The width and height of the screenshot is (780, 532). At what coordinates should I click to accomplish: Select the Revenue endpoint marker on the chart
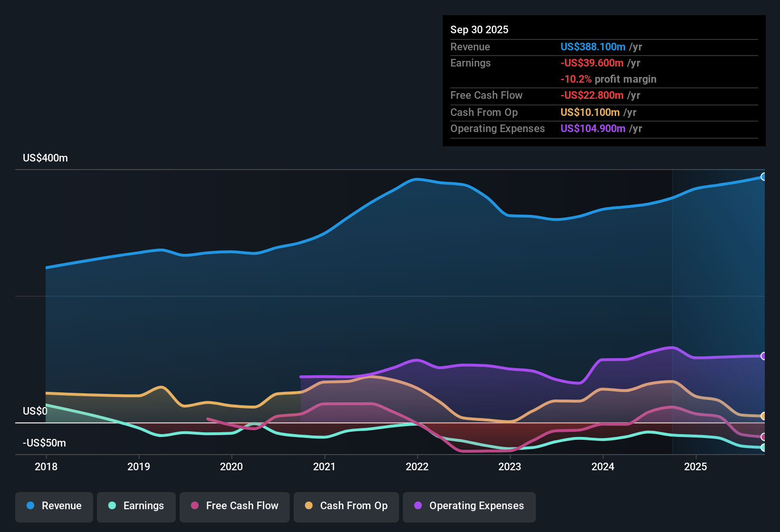click(764, 176)
